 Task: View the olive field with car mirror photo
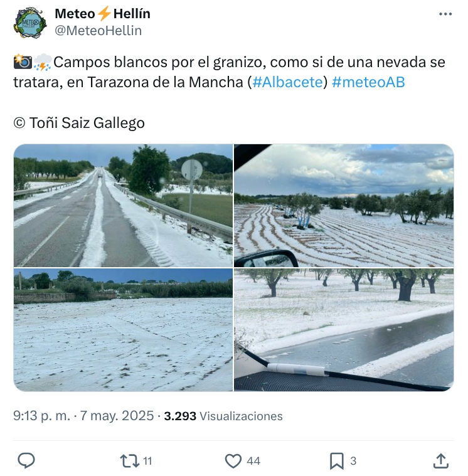tap(344, 206)
